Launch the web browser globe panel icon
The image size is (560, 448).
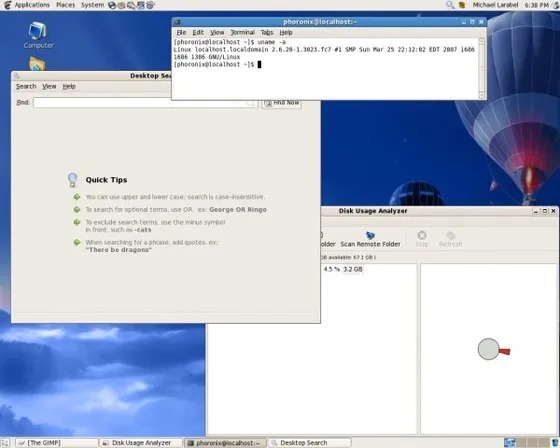click(112, 5)
